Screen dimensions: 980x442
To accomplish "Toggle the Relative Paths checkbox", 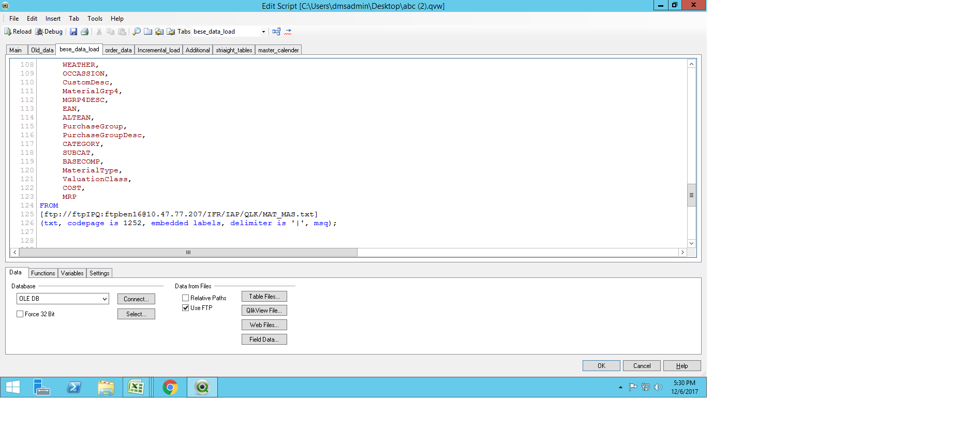I will click(185, 298).
